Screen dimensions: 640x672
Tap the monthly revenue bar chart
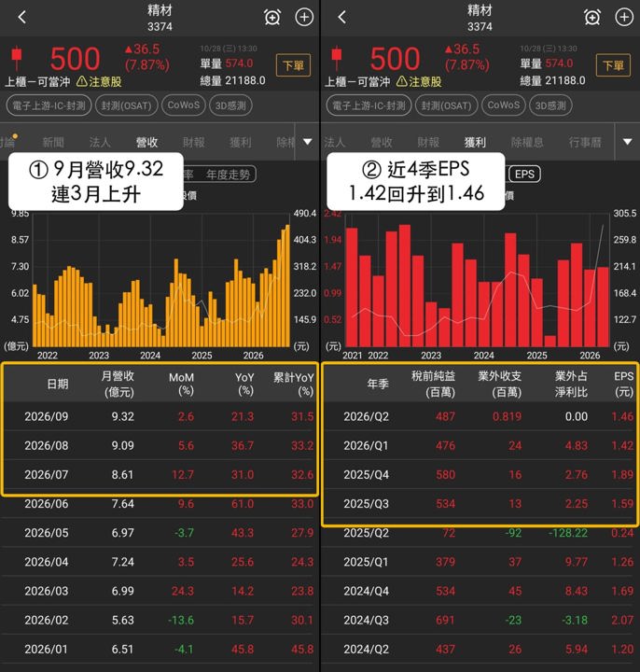(161, 281)
